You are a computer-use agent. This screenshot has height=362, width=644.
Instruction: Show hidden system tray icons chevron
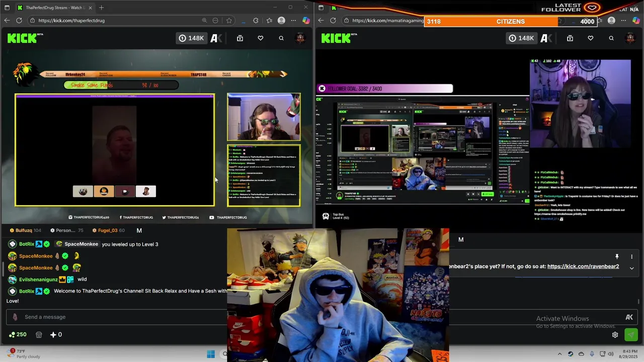click(x=559, y=354)
